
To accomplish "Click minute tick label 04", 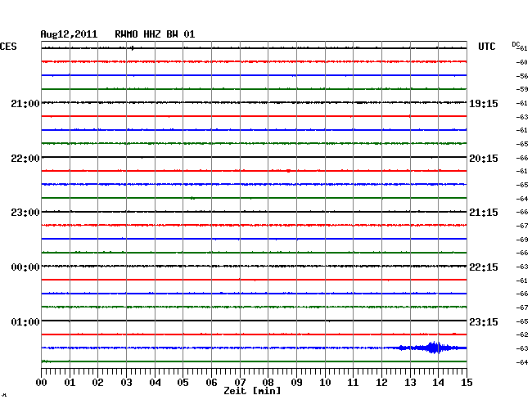I will [x=155, y=382].
